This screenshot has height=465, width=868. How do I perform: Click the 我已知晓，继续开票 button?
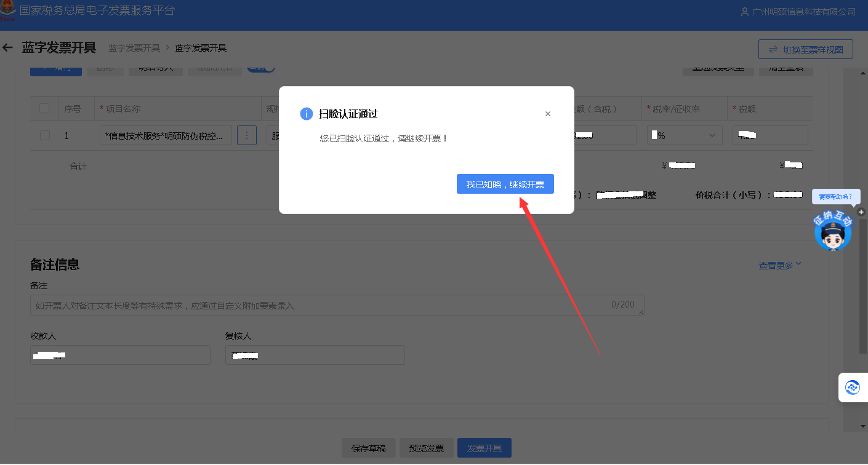[505, 185]
